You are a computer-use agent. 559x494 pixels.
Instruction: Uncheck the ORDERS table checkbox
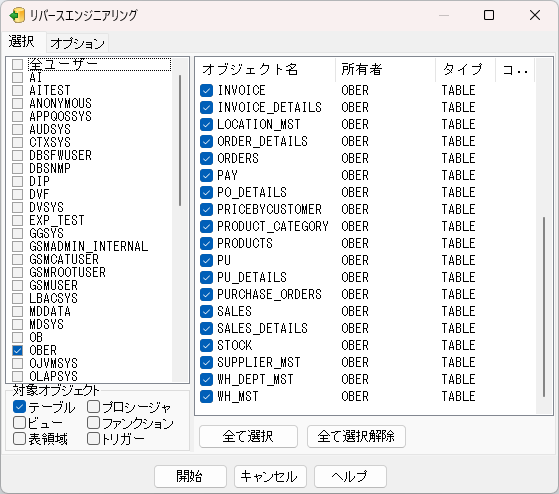pyautogui.click(x=206, y=159)
